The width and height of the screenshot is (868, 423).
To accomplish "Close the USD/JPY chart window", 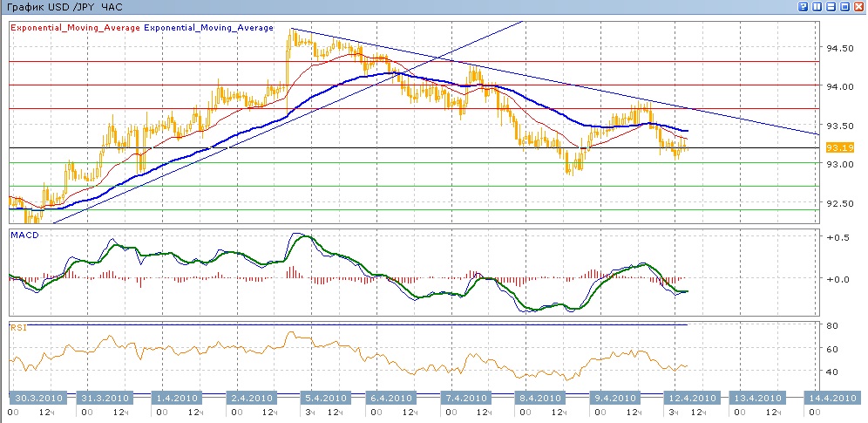I will 858,7.
